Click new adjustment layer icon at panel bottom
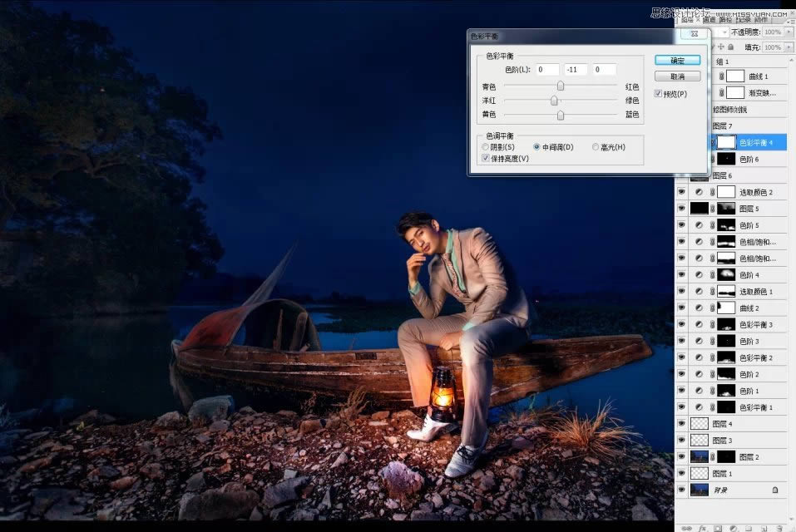796x532 pixels. pyautogui.click(x=733, y=528)
